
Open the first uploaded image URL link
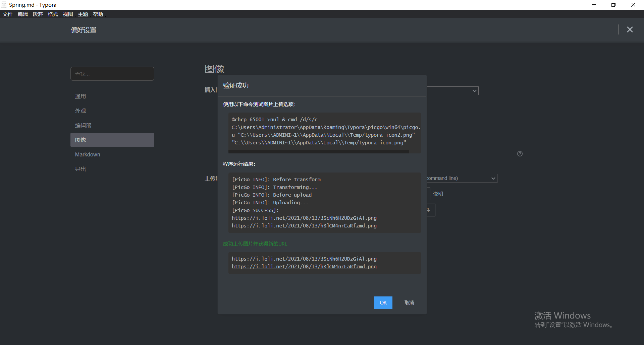tap(304, 259)
